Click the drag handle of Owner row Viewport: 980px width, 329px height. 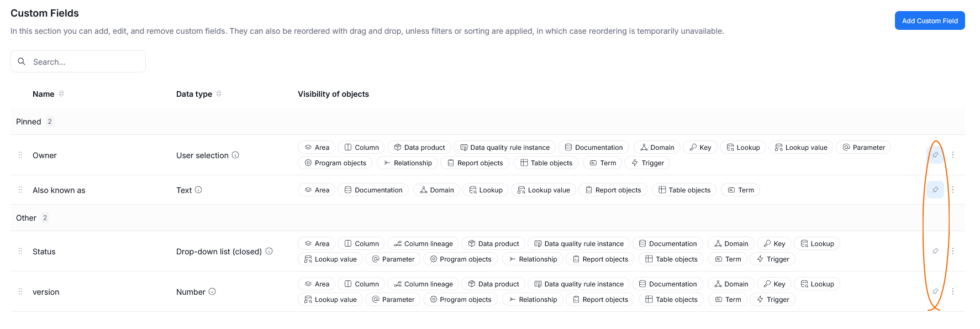[x=20, y=155]
